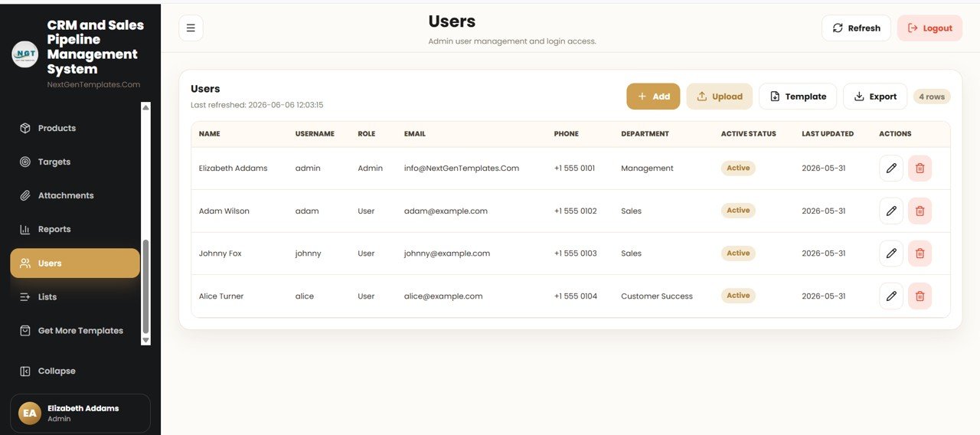
Task: Click the Upload button
Action: 720,96
